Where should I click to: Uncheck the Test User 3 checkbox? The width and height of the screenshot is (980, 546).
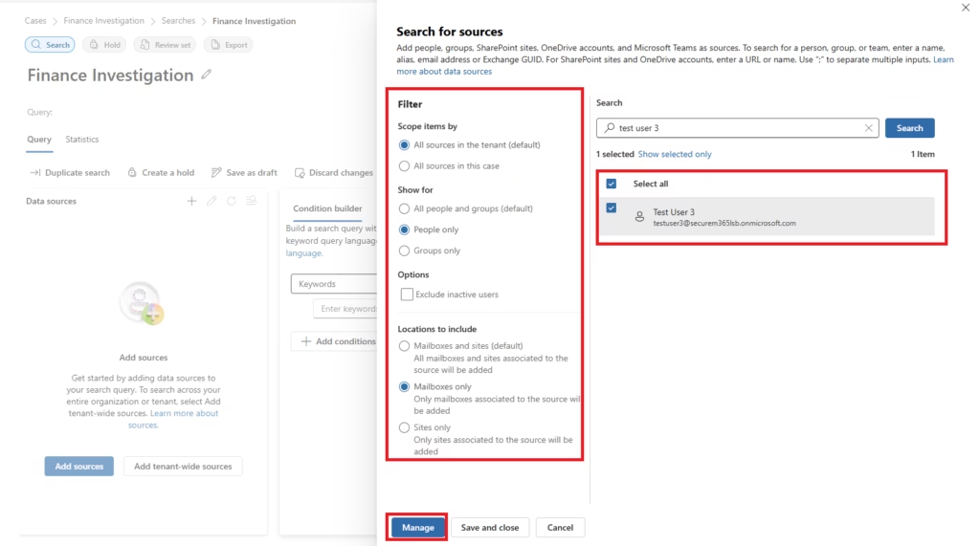coord(612,208)
